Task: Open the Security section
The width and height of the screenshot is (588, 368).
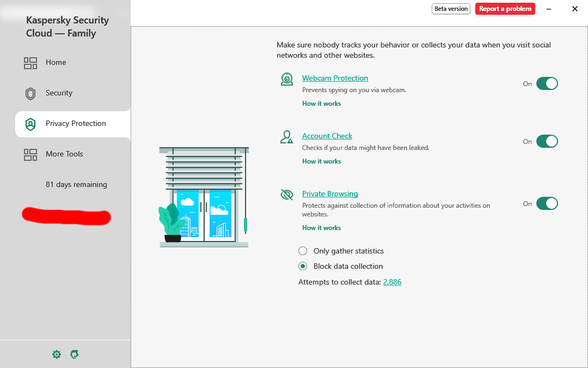Action: click(73, 93)
